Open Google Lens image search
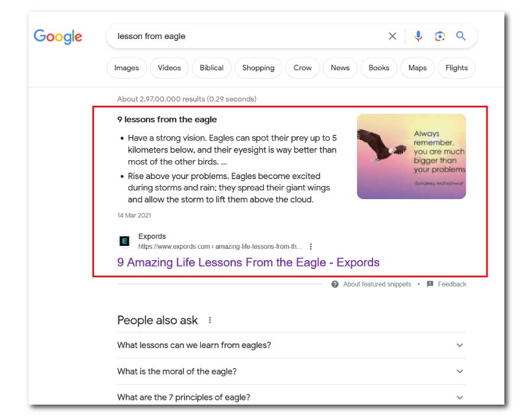532x416 pixels. pos(440,36)
